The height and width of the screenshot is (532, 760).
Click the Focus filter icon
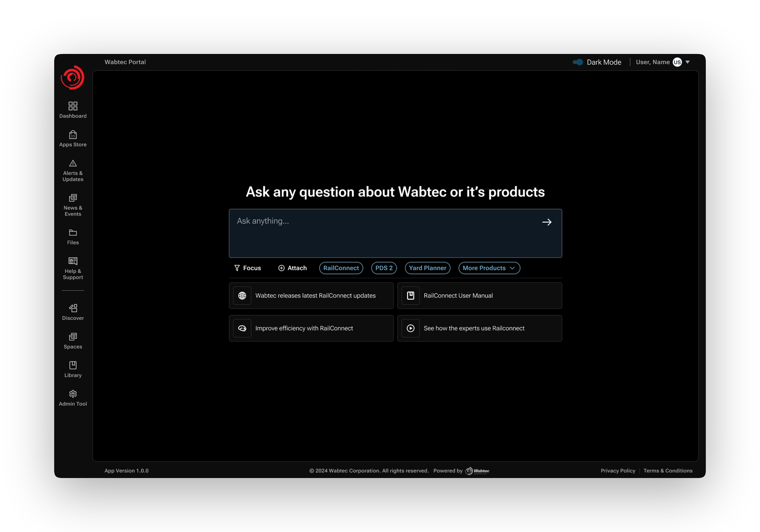coord(237,268)
